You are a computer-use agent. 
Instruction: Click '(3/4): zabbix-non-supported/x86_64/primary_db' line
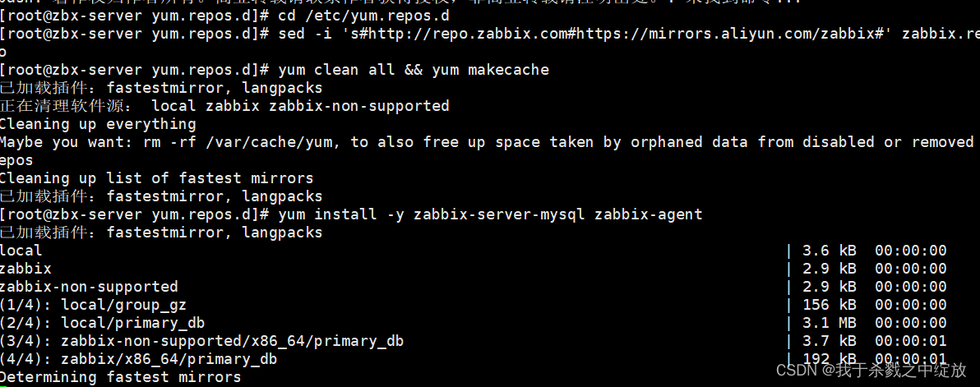click(x=473, y=342)
